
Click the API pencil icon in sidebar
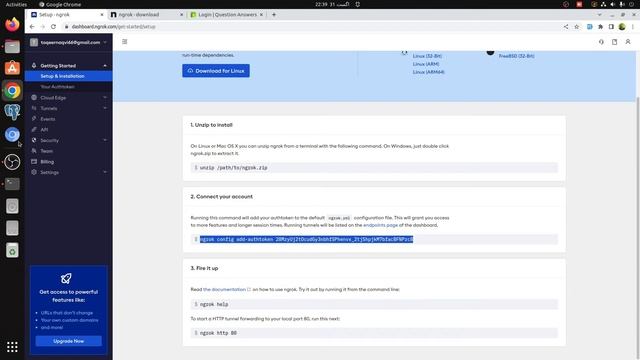point(34,129)
